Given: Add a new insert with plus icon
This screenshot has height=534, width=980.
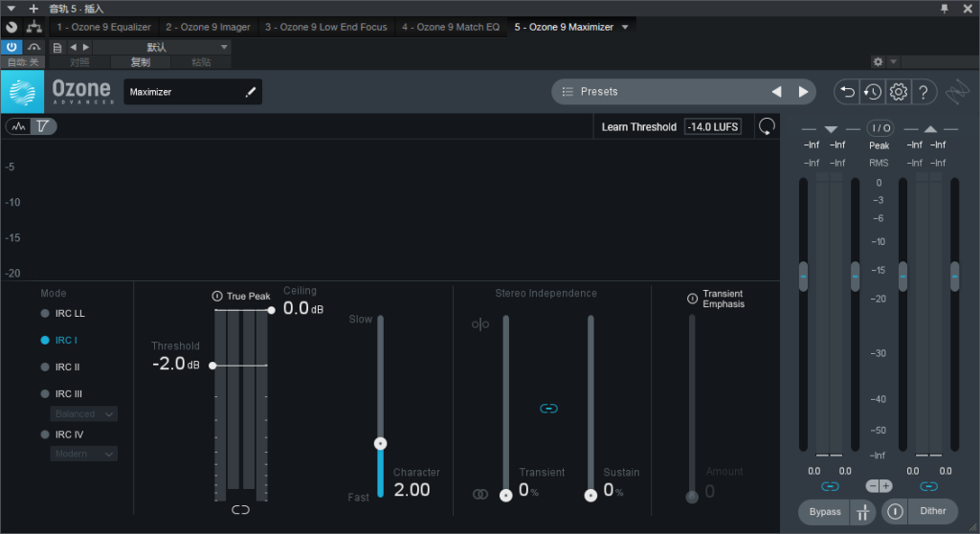Looking at the screenshot, I should [33, 8].
